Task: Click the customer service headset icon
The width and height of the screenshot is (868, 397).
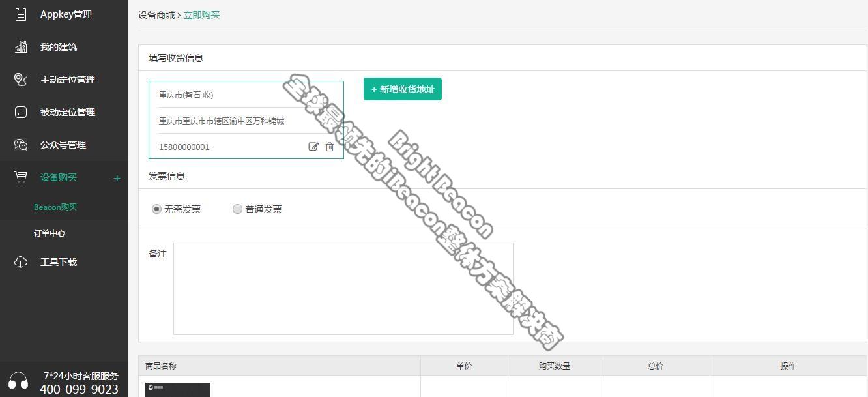Action: [x=18, y=381]
